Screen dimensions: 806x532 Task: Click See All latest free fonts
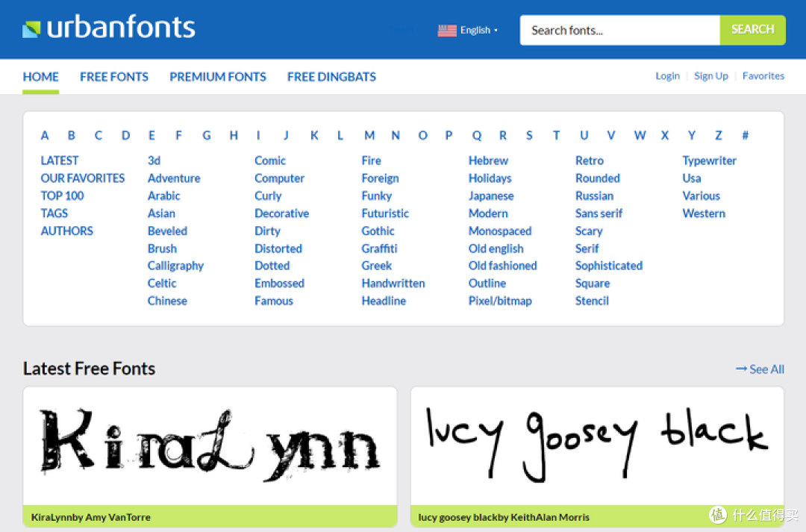[x=760, y=369]
